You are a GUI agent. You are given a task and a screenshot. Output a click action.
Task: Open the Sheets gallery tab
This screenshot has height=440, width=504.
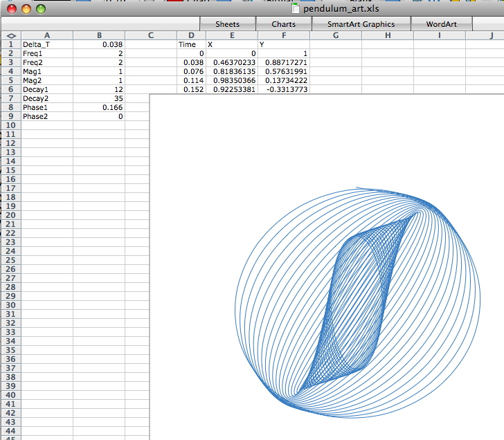coord(228,24)
